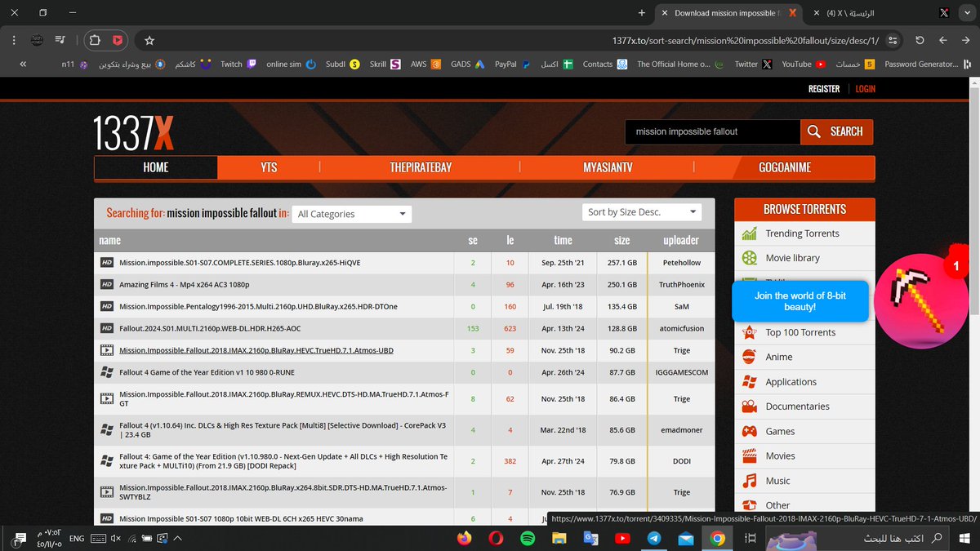Open the media control toolbar icon

60,40
